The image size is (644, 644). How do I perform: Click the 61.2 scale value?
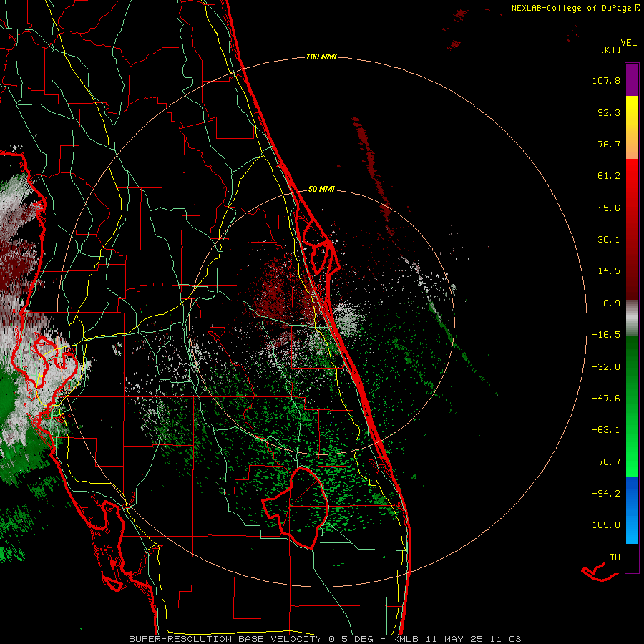point(609,176)
